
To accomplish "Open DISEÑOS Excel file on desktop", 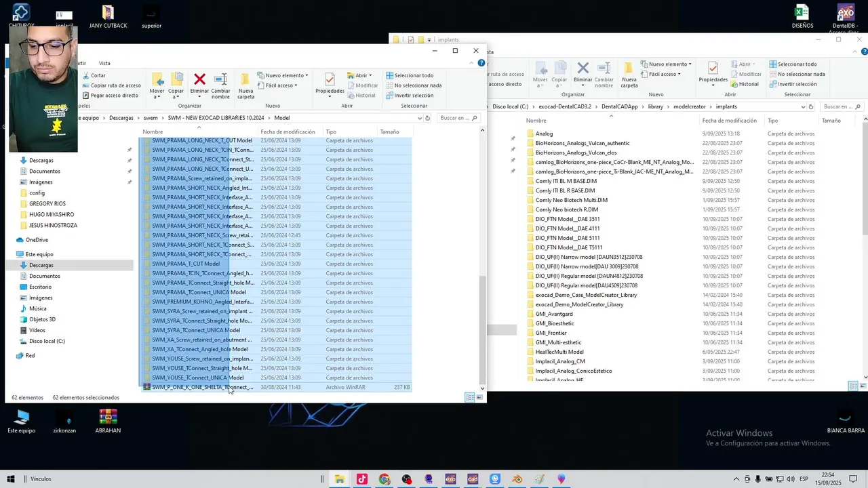I will tap(802, 17).
